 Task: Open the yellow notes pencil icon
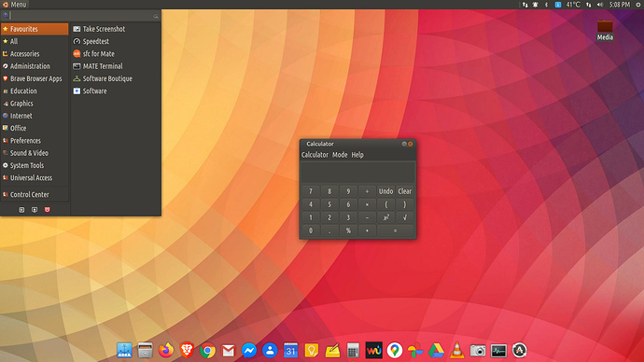click(x=332, y=350)
